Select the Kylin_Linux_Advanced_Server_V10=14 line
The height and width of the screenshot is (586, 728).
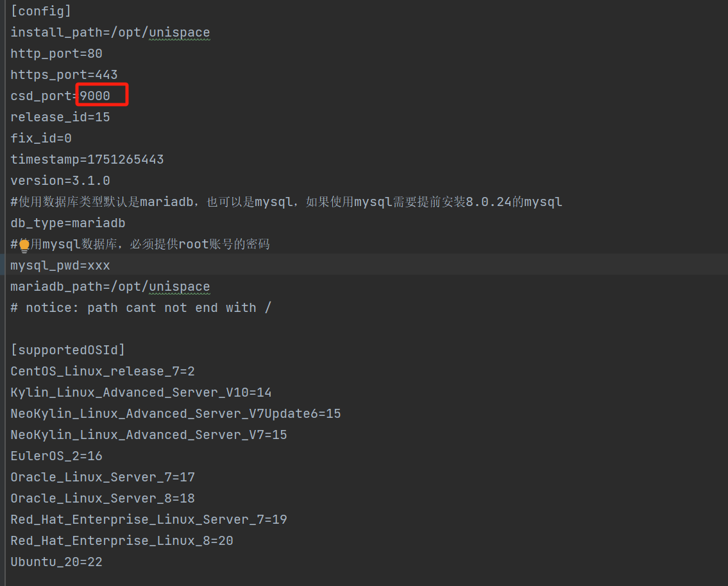(141, 392)
